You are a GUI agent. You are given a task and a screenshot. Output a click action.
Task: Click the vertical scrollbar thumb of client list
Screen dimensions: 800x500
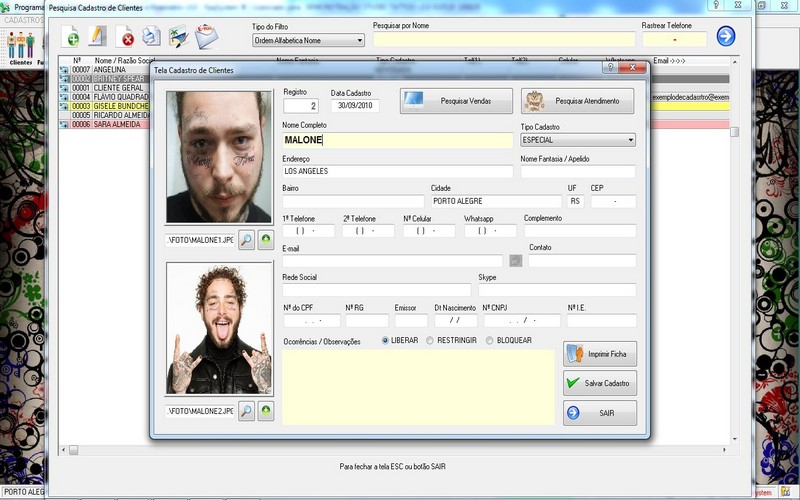coord(734,132)
